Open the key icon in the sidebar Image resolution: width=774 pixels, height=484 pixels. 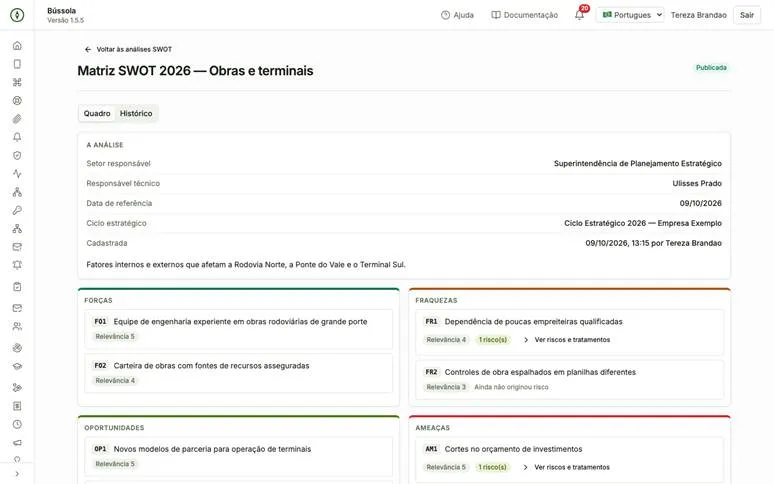click(17, 210)
